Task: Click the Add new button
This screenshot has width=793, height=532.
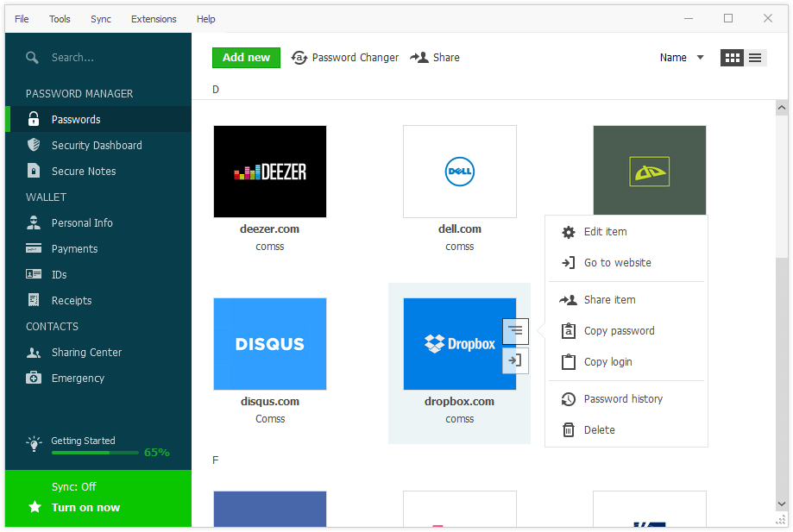Action: point(246,57)
